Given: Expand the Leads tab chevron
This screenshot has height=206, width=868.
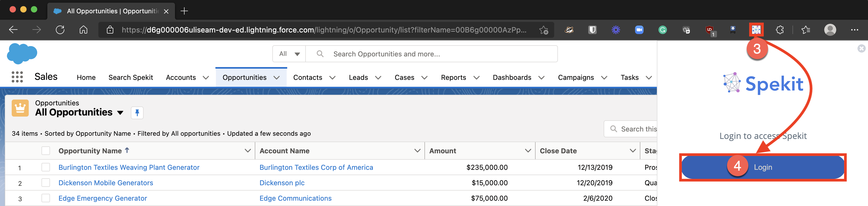Looking at the screenshot, I should [x=378, y=77].
